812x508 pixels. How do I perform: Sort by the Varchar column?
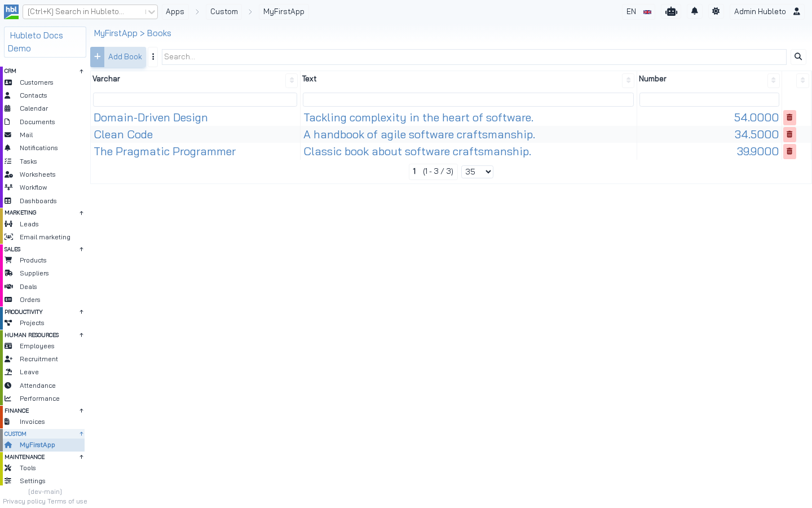point(292,80)
